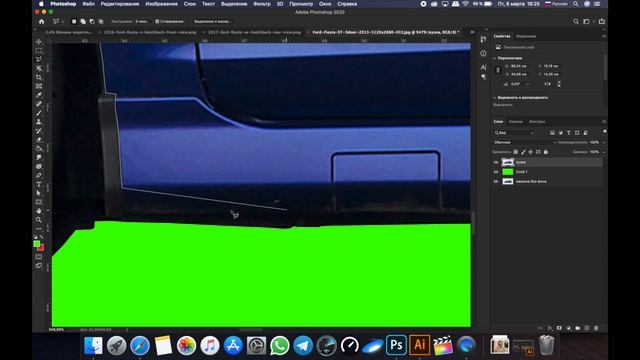The width and height of the screenshot is (640, 360).
Task: Open the Properties panel flyout menu
Action: pyautogui.click(x=604, y=36)
